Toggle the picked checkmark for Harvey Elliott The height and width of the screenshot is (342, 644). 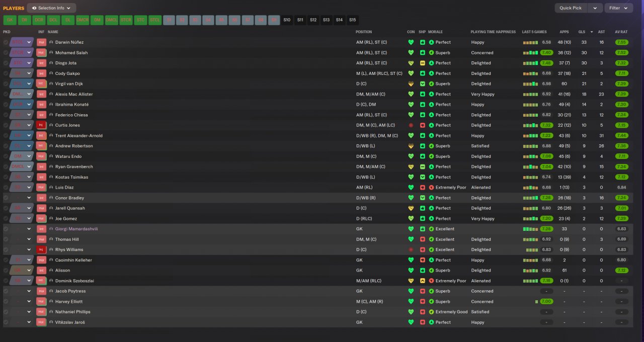(x=6, y=302)
